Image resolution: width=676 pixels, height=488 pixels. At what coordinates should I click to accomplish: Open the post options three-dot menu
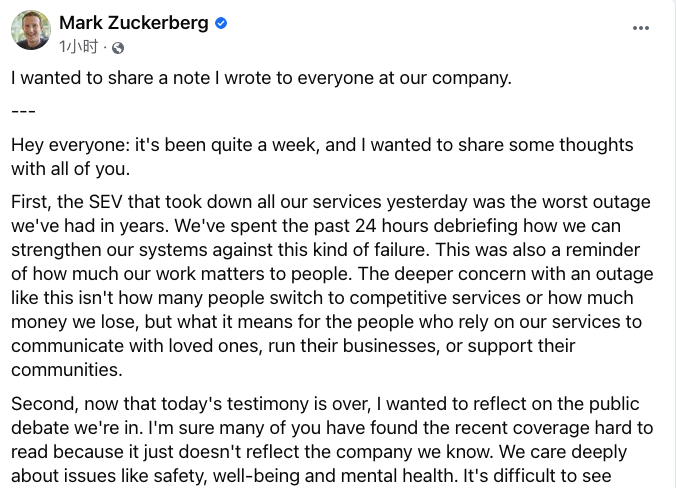point(641,28)
